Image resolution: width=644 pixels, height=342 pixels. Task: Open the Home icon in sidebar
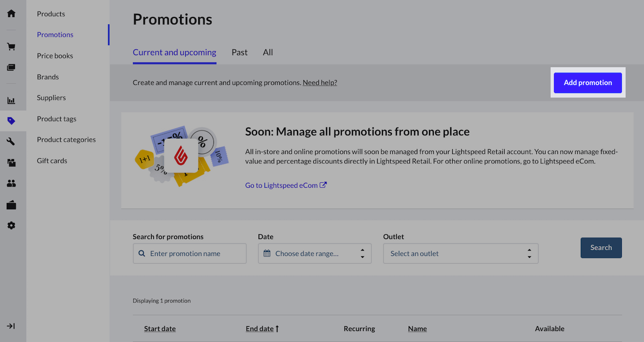pyautogui.click(x=11, y=13)
